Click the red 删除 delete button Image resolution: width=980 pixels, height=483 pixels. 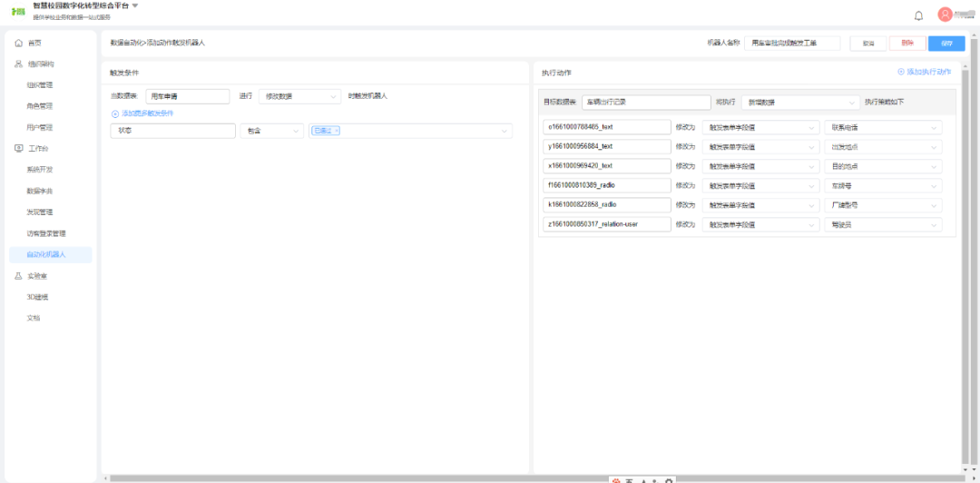click(906, 43)
